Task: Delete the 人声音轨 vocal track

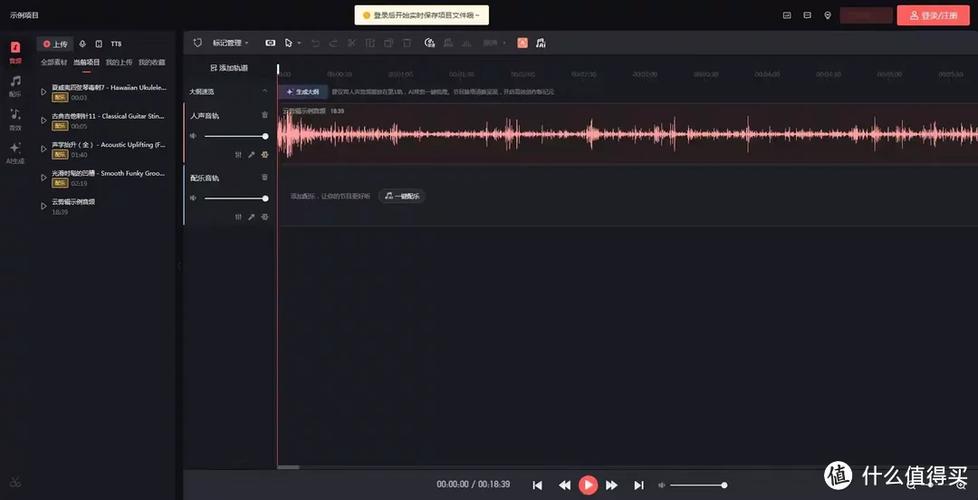Action: pyautogui.click(x=264, y=115)
